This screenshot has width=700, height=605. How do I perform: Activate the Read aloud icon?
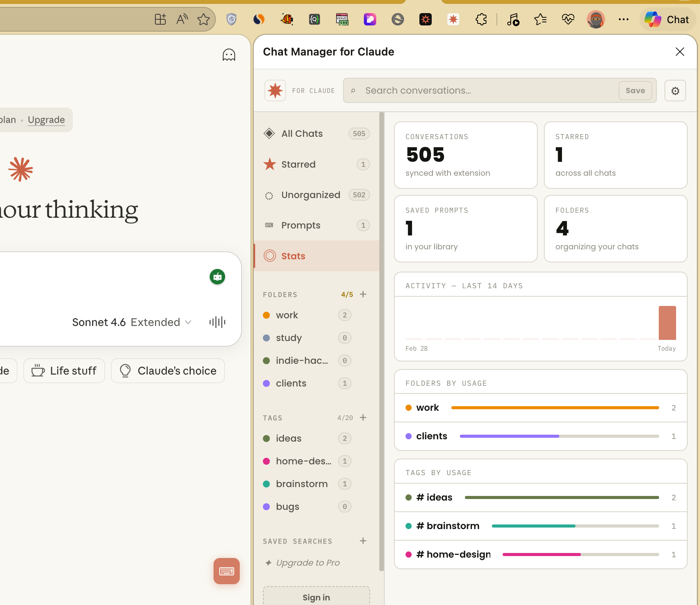[182, 19]
